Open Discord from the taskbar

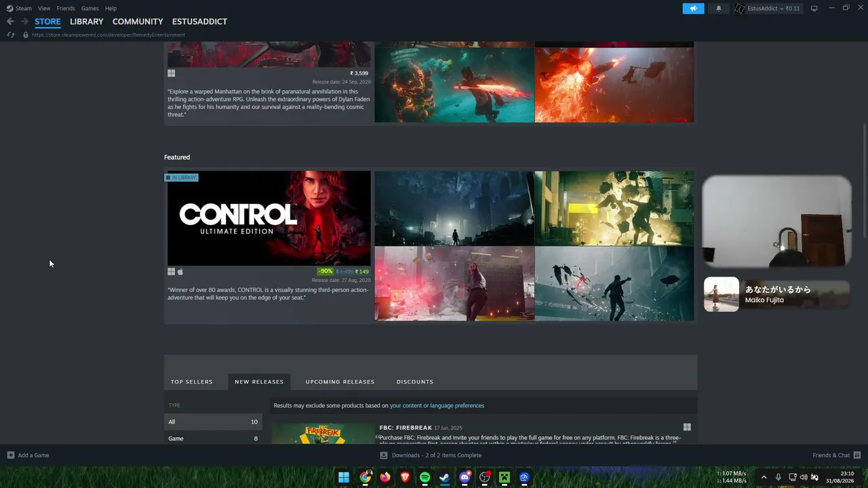tap(465, 477)
